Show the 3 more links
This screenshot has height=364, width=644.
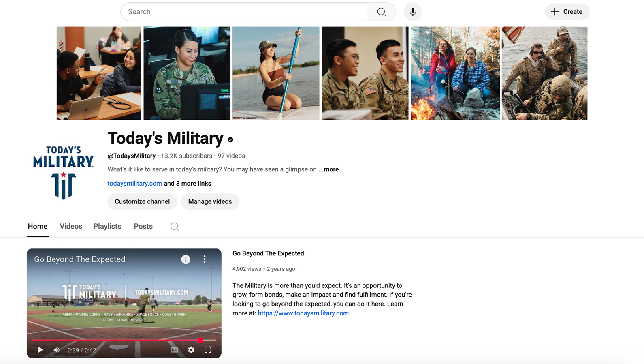188,184
